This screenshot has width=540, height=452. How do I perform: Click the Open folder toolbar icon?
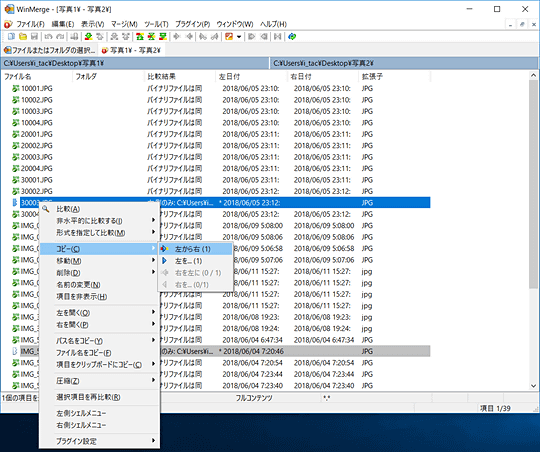[23, 36]
